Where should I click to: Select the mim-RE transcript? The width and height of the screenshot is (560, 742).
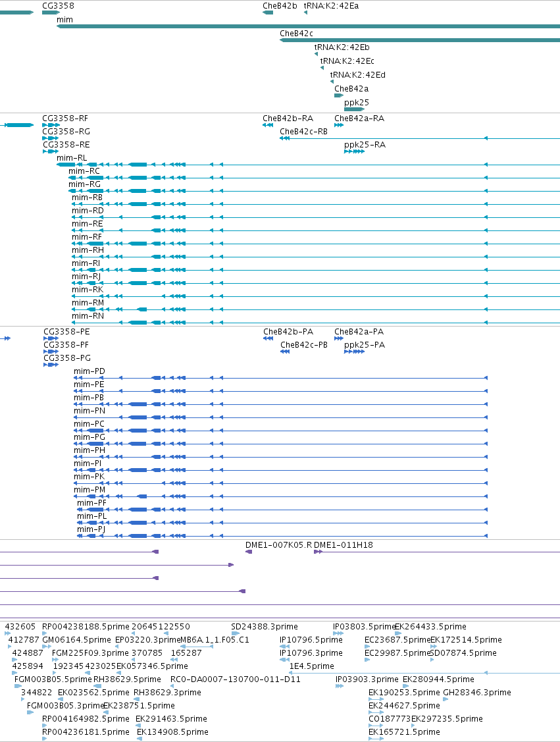87,224
